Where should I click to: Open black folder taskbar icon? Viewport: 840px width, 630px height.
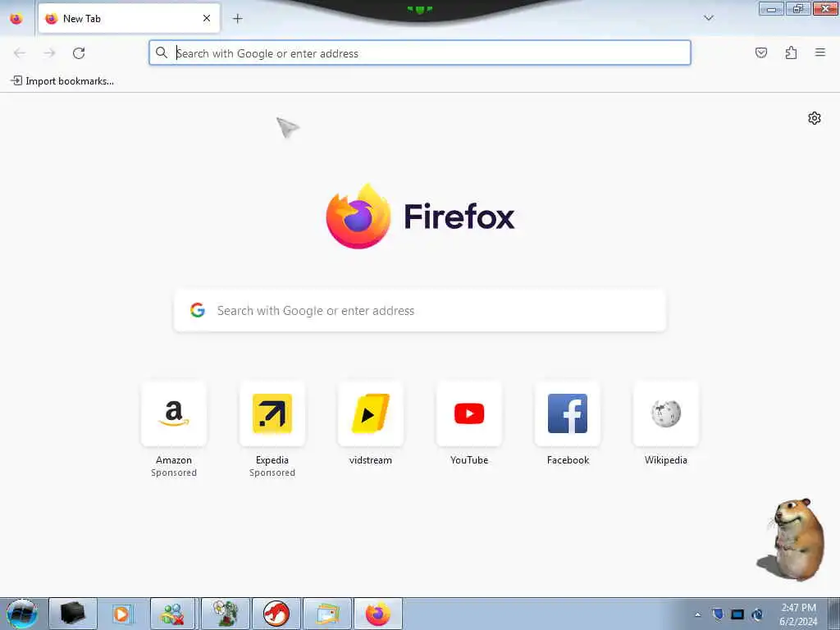[73, 614]
